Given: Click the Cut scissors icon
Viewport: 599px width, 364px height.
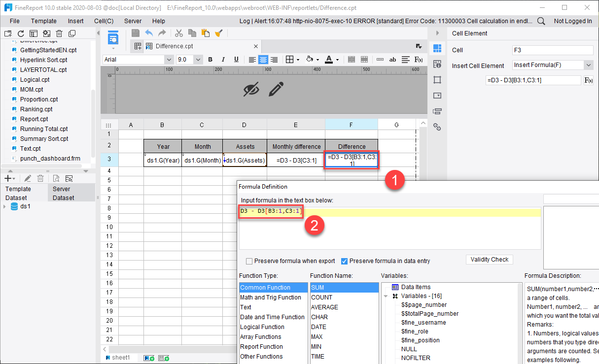Looking at the screenshot, I should point(178,33).
